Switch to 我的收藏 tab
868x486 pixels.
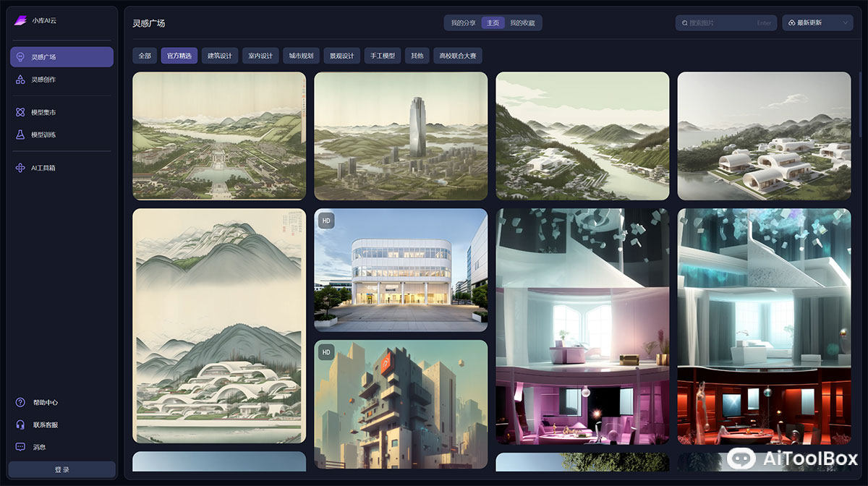(522, 23)
